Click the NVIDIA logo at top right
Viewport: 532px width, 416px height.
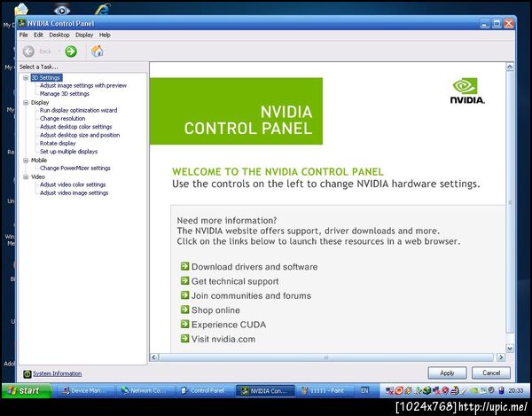467,91
